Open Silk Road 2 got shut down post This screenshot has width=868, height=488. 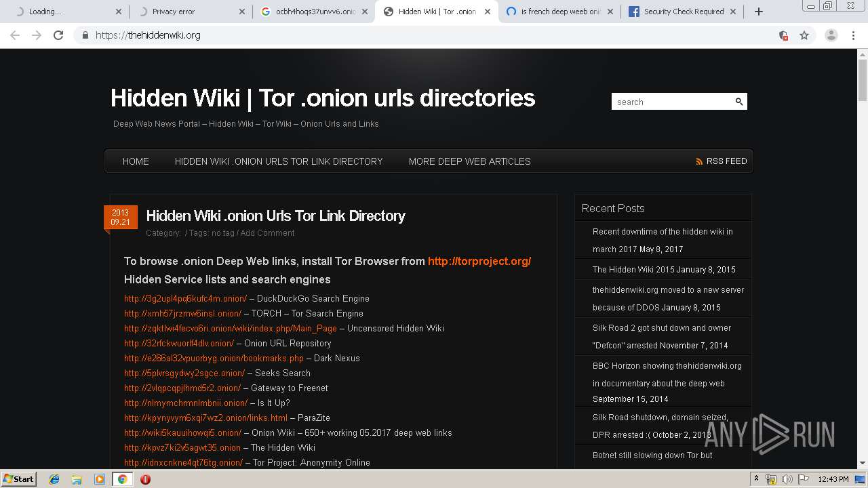click(662, 336)
